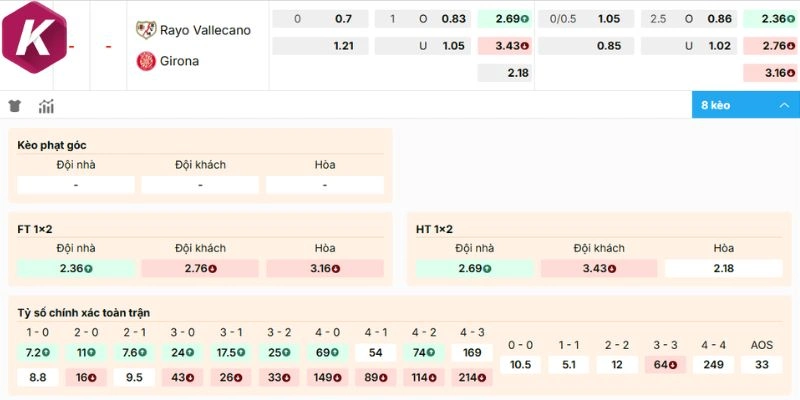Select top-row 2.18 half-time draw odds
Screen dimensions: 800x400
505,73
